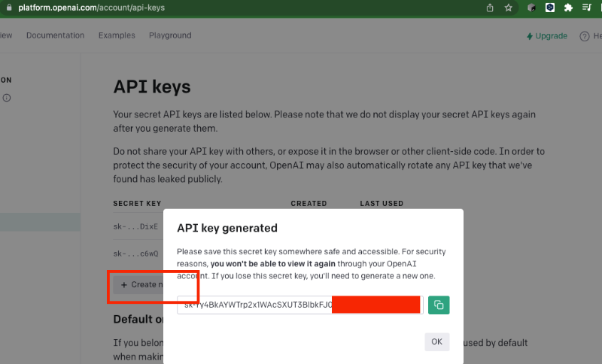Click the share icon in address bar
602x364 pixels.
point(490,8)
